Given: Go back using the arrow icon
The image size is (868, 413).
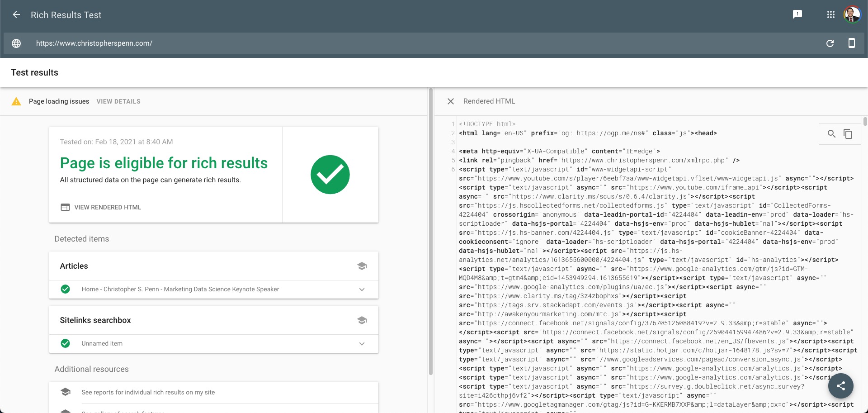Looking at the screenshot, I should coord(16,14).
